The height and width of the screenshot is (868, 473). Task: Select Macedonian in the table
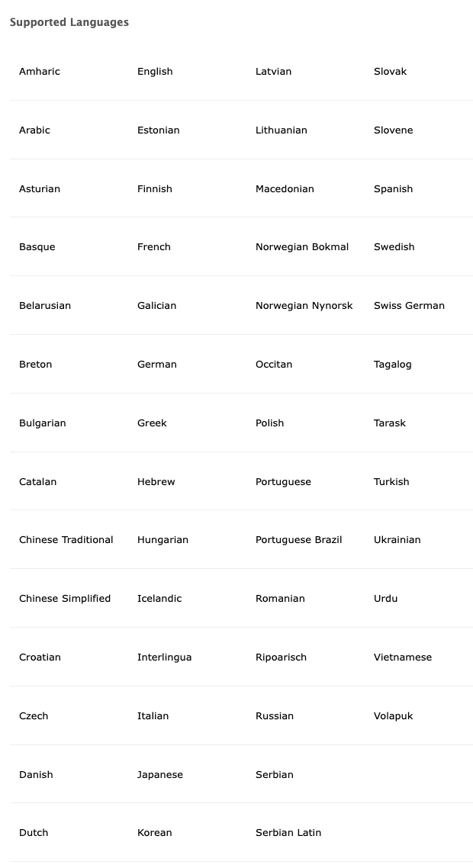(x=285, y=188)
